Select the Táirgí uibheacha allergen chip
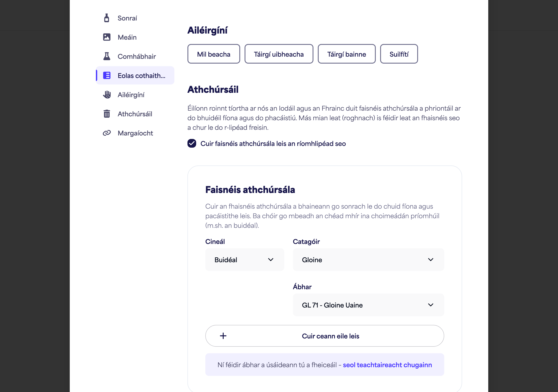 (x=279, y=54)
